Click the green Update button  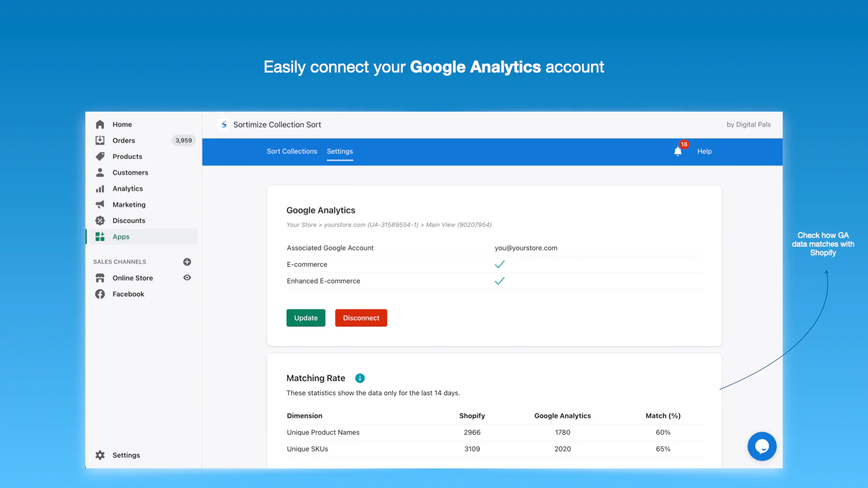coord(306,318)
